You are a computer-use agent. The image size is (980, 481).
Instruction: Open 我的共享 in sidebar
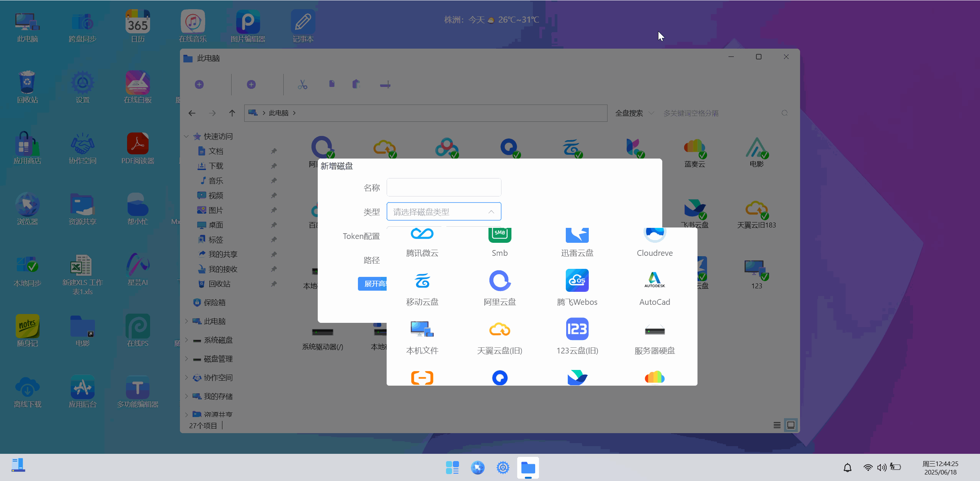pyautogui.click(x=217, y=254)
